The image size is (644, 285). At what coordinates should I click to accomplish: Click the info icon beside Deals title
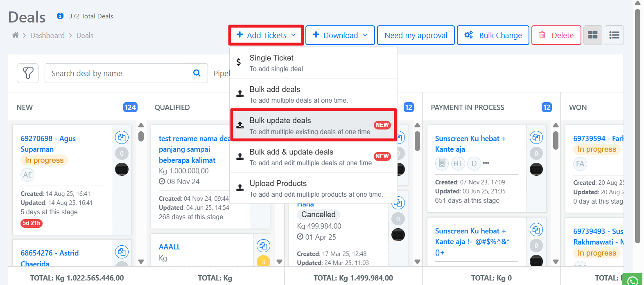coord(60,16)
